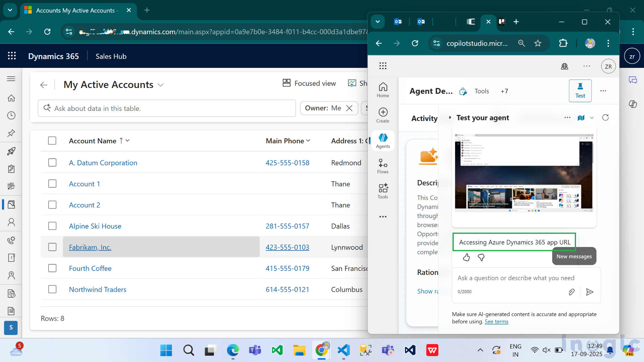The height and width of the screenshot is (362, 644).
Task: Open more options in test agent header
Action: [x=567, y=118]
